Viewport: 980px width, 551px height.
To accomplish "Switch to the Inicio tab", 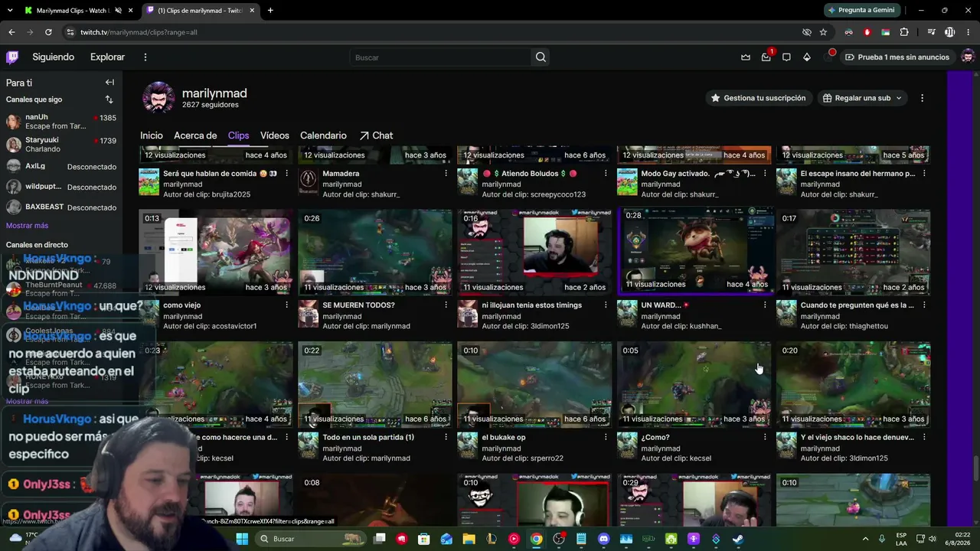I will pos(152,135).
